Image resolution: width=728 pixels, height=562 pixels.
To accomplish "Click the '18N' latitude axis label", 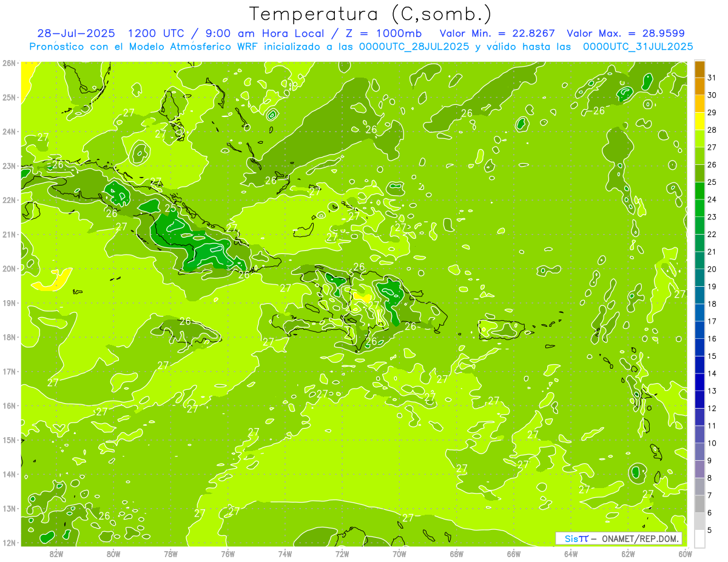I will [x=9, y=337].
